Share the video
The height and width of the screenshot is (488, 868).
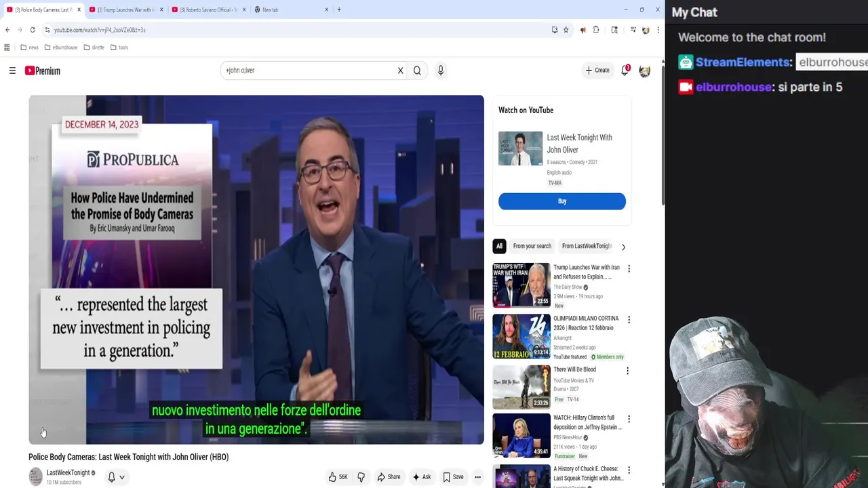389,477
